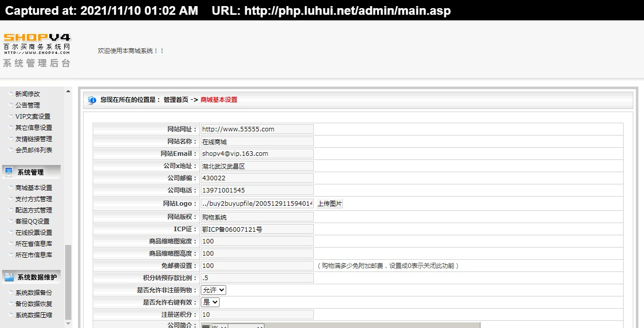Open the 公告管理 sidebar link
The height and width of the screenshot is (328, 644).
tap(28, 105)
